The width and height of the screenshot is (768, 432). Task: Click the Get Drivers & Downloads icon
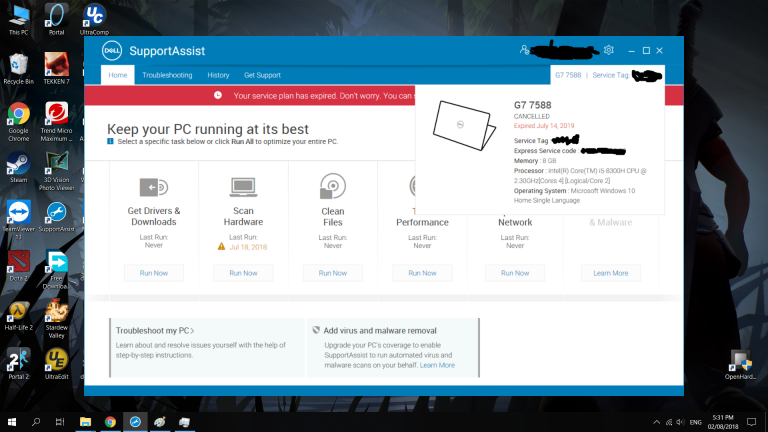[x=153, y=187]
